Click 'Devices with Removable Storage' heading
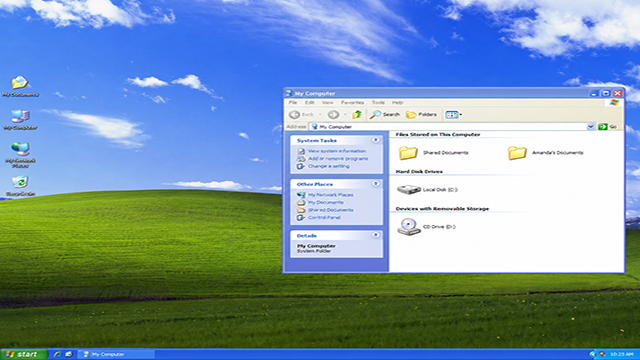640x360 pixels. 442,209
